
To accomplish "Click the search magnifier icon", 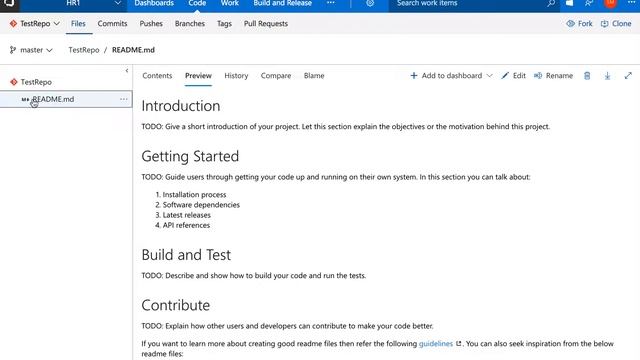I will point(551,3).
